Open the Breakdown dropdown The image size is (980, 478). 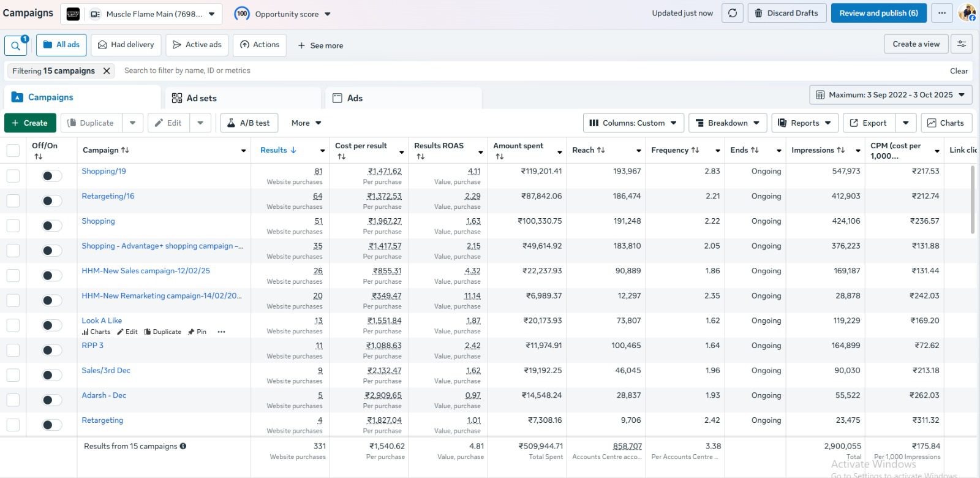coord(727,123)
